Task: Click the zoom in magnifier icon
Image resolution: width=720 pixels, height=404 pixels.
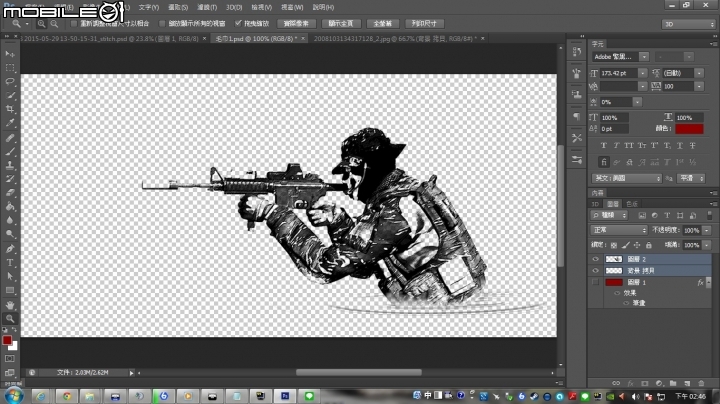Action: point(40,22)
